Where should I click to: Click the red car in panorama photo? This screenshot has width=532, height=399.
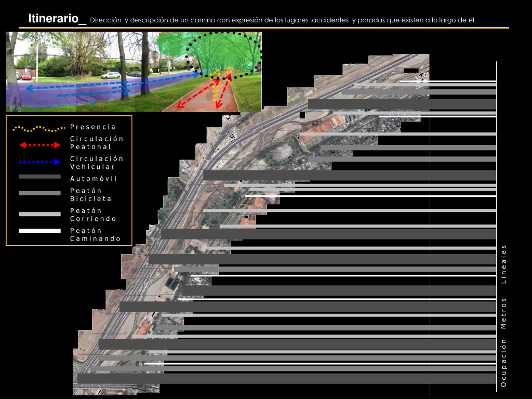pyautogui.click(x=27, y=76)
